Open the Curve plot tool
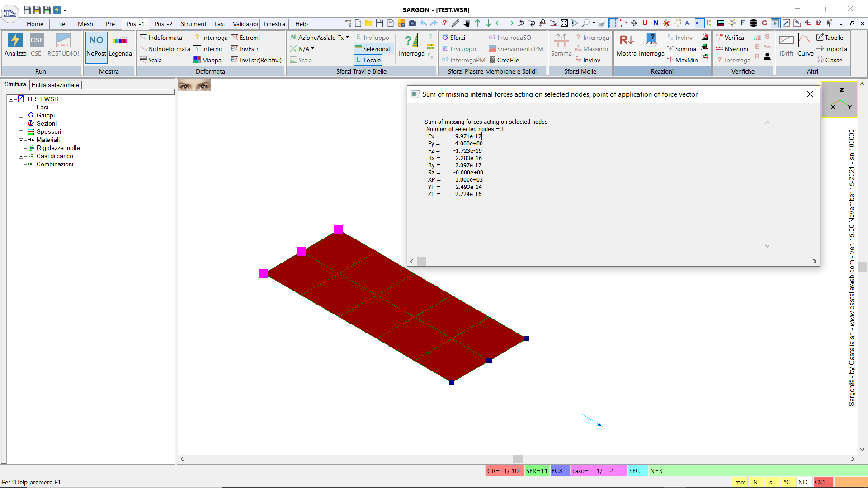 point(805,45)
